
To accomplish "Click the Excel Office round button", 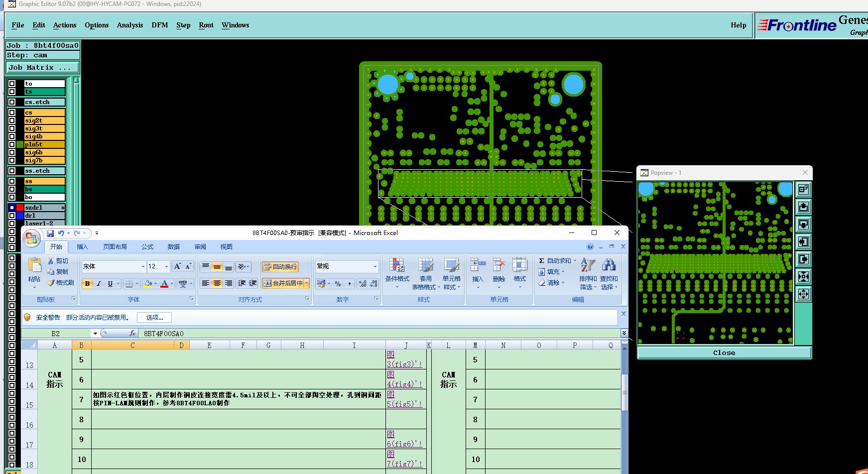I will pos(31,238).
